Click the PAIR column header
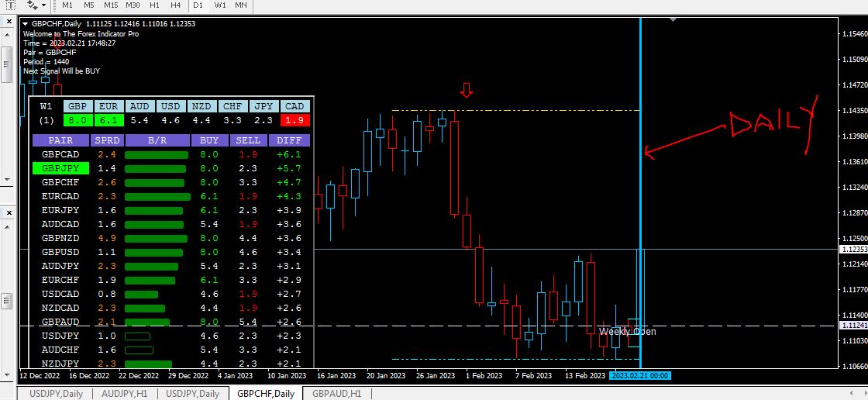 click(x=60, y=140)
